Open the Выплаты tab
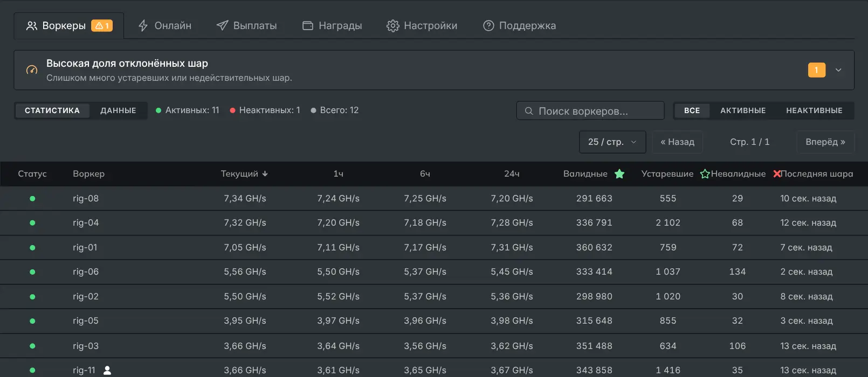This screenshot has width=868, height=377. tap(246, 25)
